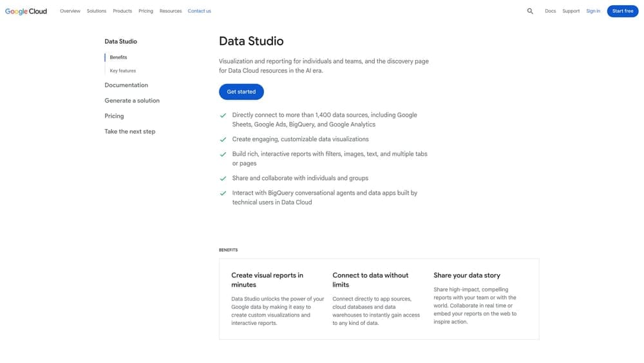Click the checkmark beside 'Interact with BigQuery'

[223, 193]
